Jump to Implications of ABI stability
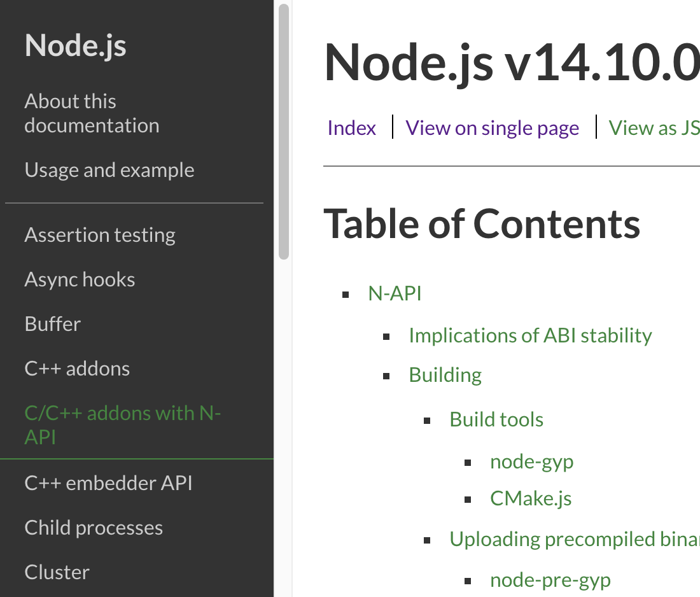The width and height of the screenshot is (700, 597). pyautogui.click(x=530, y=335)
